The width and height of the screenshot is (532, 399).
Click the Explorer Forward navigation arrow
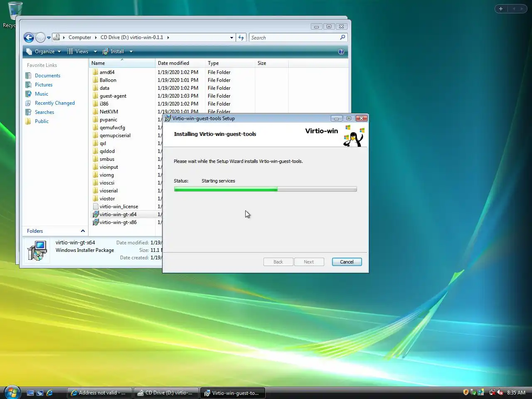(x=40, y=37)
